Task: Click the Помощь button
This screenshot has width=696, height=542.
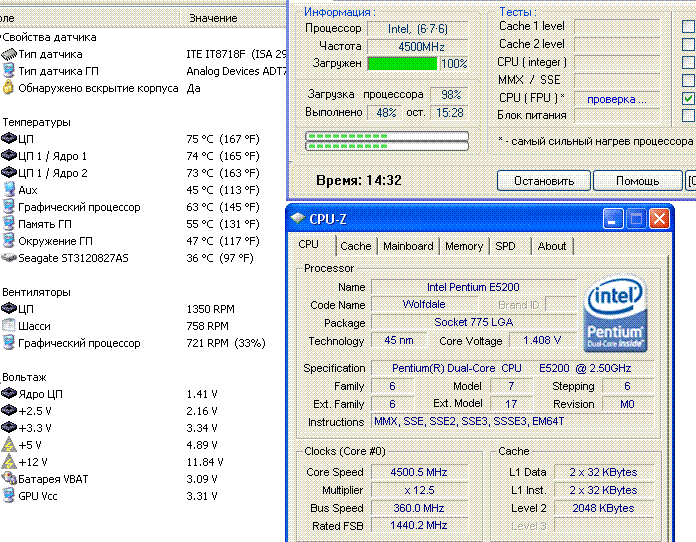Action: point(637,181)
